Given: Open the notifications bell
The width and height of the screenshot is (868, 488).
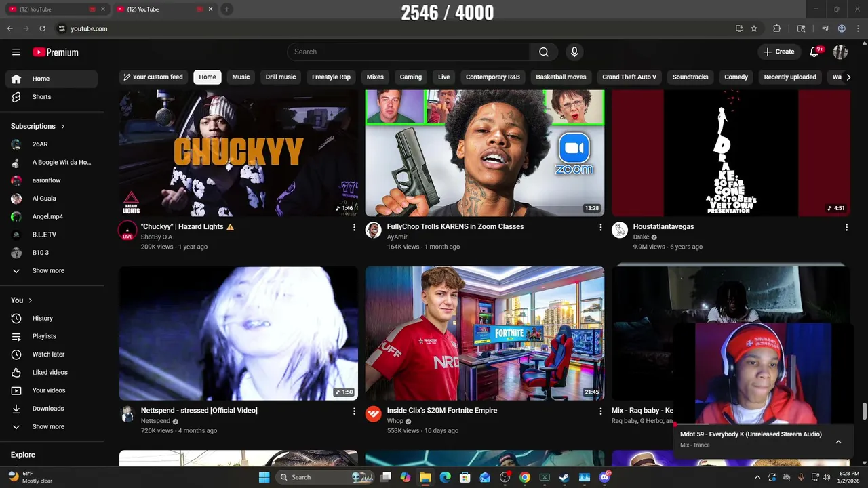Looking at the screenshot, I should pos(815,52).
